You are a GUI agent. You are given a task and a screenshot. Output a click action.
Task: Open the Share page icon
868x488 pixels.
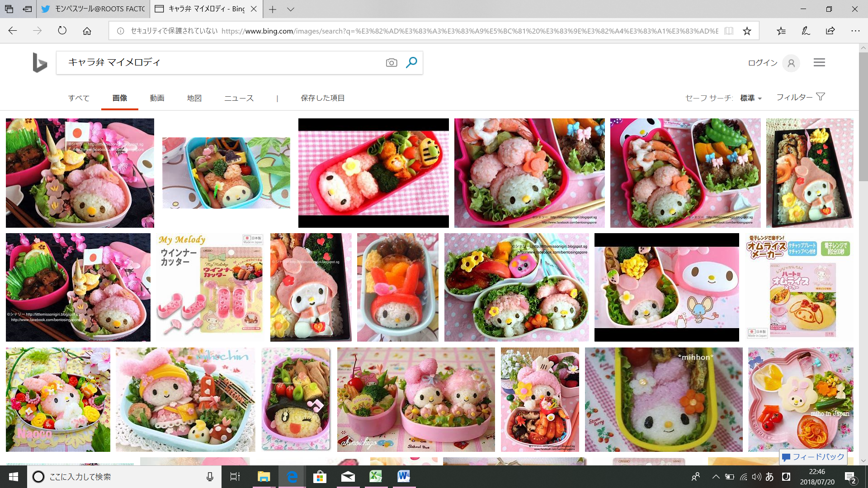(830, 31)
